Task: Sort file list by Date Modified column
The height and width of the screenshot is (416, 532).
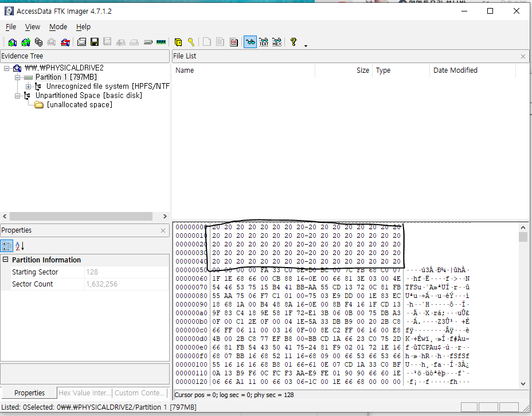Action: point(472,70)
